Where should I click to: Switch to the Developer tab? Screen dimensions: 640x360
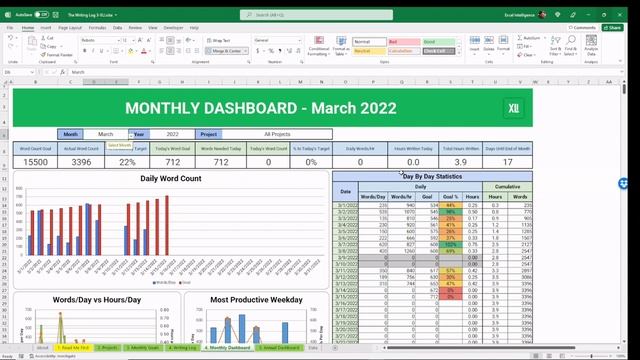(x=173, y=28)
